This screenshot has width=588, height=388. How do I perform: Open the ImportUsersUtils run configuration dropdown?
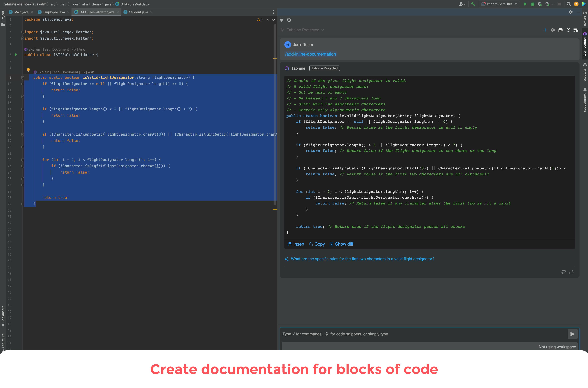click(x=499, y=4)
